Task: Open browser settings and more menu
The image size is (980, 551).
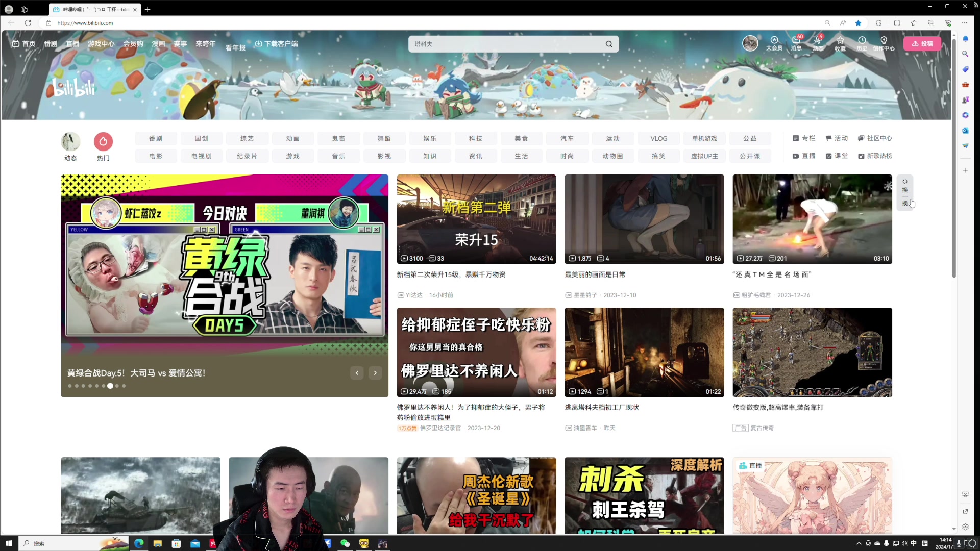Action: pos(964,23)
